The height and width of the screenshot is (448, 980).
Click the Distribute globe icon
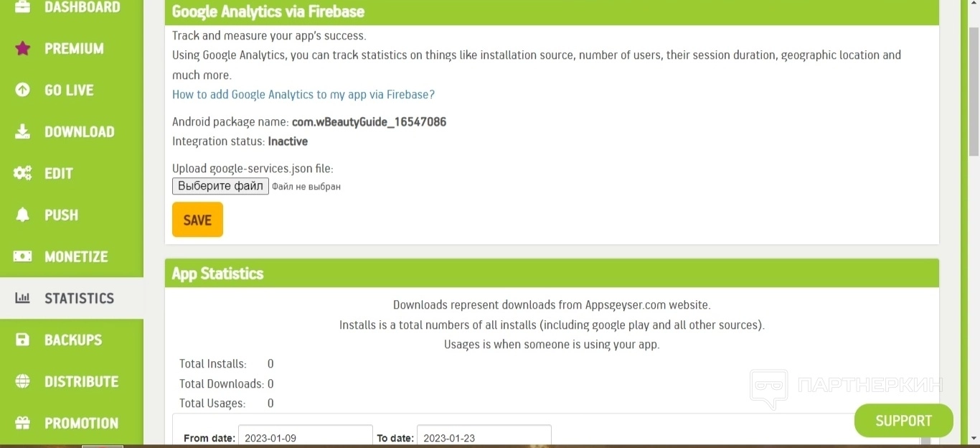coord(23,382)
